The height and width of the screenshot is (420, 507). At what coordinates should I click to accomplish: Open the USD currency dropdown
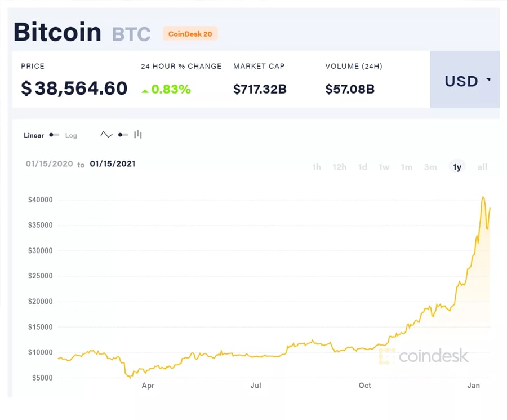[x=464, y=80]
